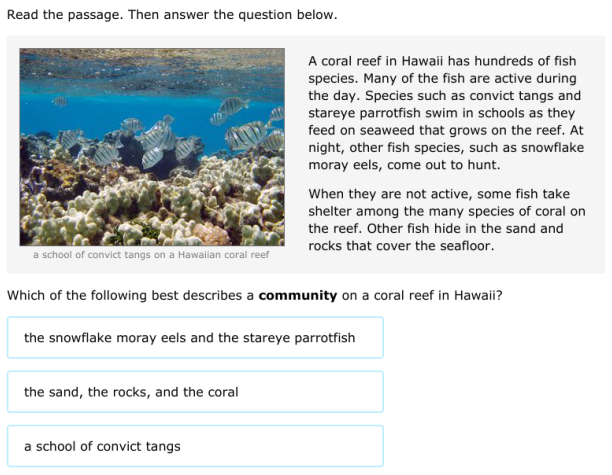Click the passage's opening line "A coral reef in Hawaii"
This screenshot has width=612, height=475.
tap(374, 60)
